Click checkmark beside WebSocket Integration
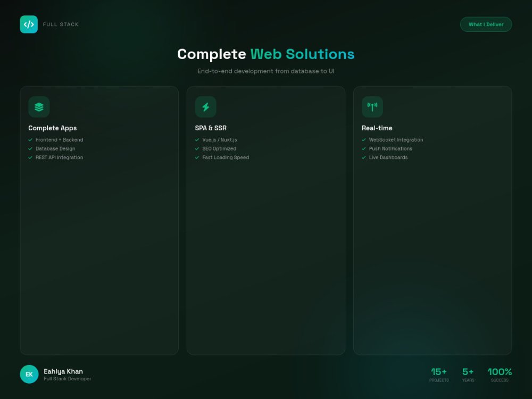 click(364, 140)
